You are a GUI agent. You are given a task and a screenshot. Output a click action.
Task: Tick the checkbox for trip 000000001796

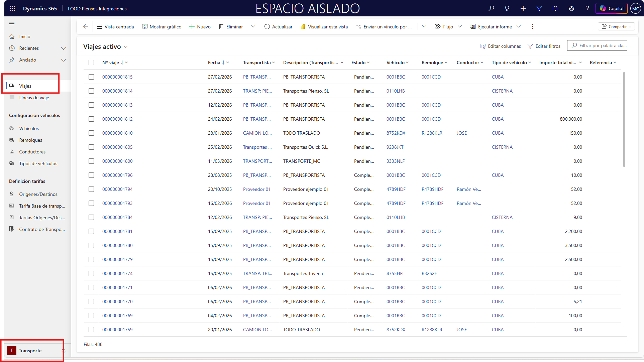click(x=91, y=175)
